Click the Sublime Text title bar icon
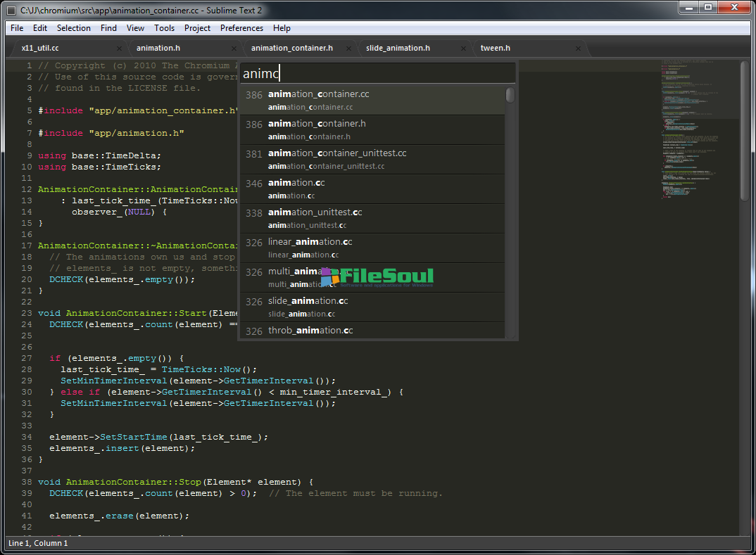This screenshot has width=756, height=555. click(x=11, y=10)
